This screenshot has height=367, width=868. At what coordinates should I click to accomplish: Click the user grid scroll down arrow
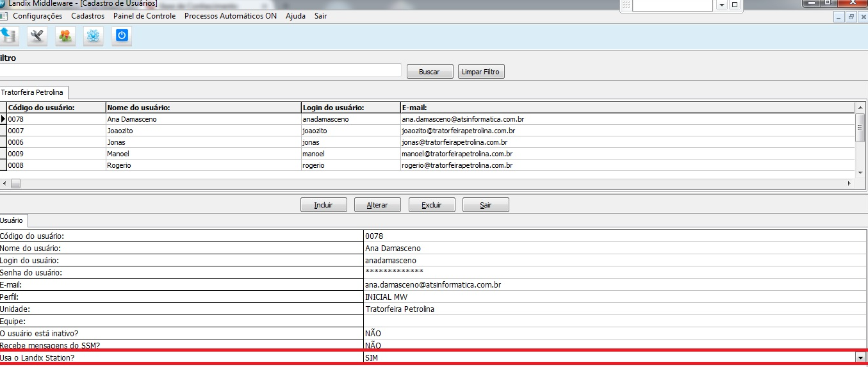click(x=861, y=172)
